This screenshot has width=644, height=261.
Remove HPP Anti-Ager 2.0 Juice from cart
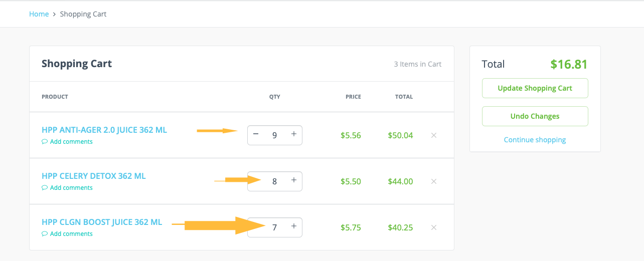pyautogui.click(x=434, y=135)
